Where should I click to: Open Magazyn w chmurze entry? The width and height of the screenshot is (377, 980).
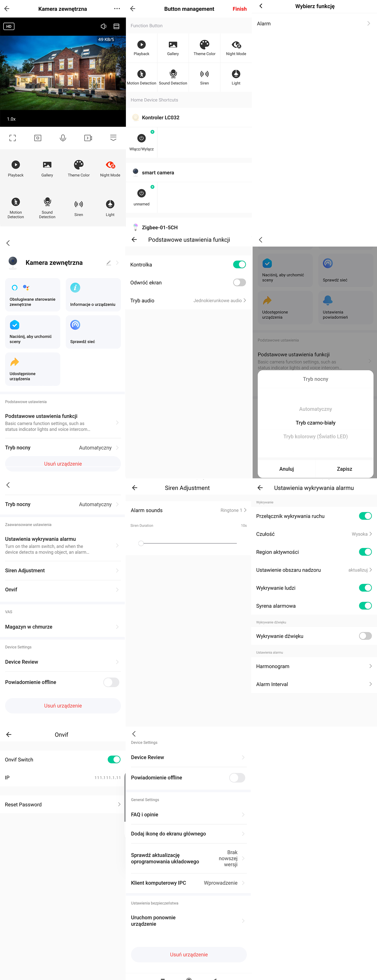62,627
